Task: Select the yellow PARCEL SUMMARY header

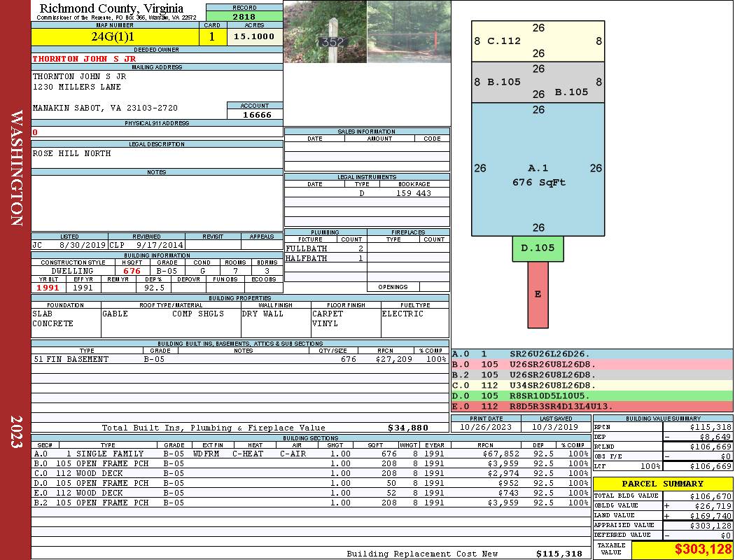Action: [x=663, y=484]
